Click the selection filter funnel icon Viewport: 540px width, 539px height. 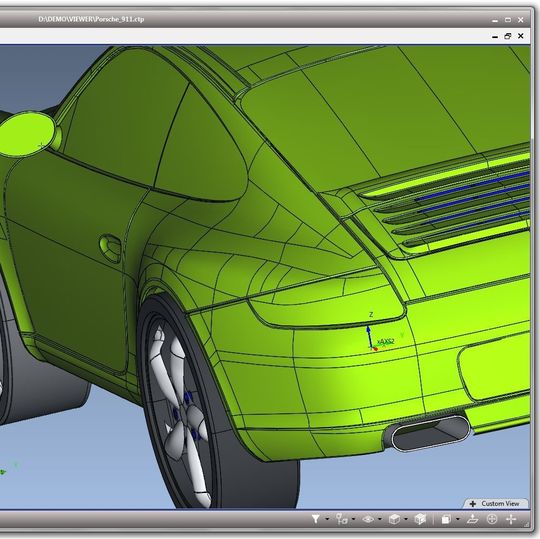click(315, 519)
